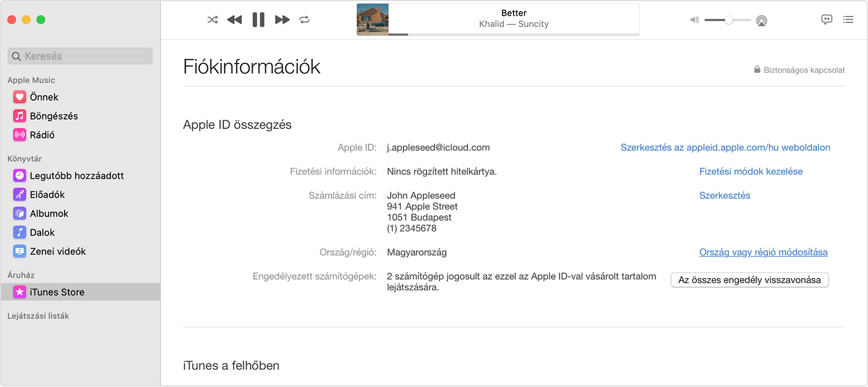868x387 pixels.
Task: Collapse the Könyvtár section
Action: click(25, 158)
